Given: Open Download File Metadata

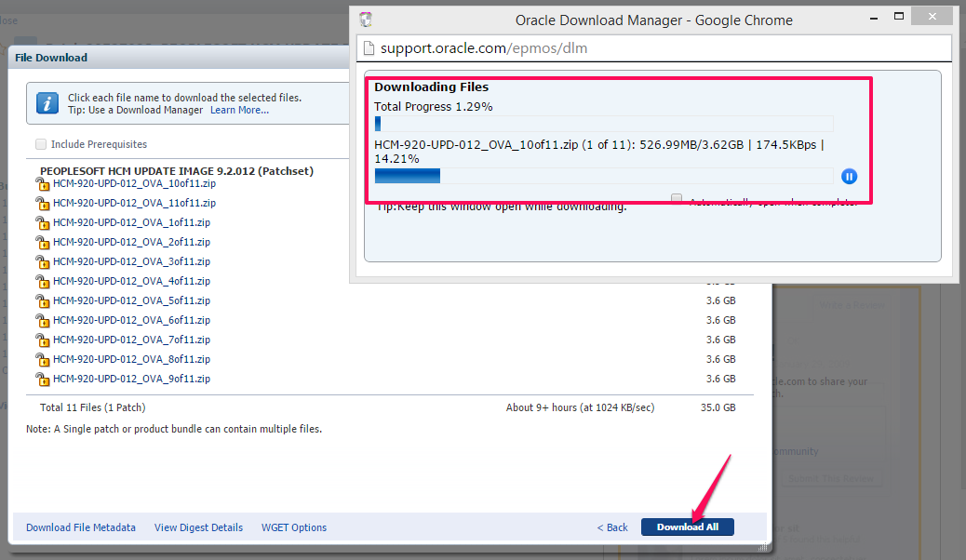Looking at the screenshot, I should [x=81, y=527].
